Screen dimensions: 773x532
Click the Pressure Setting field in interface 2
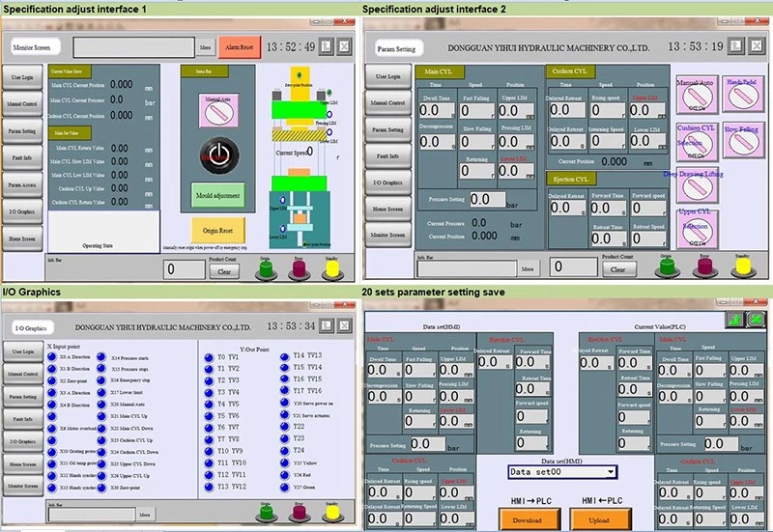487,200
